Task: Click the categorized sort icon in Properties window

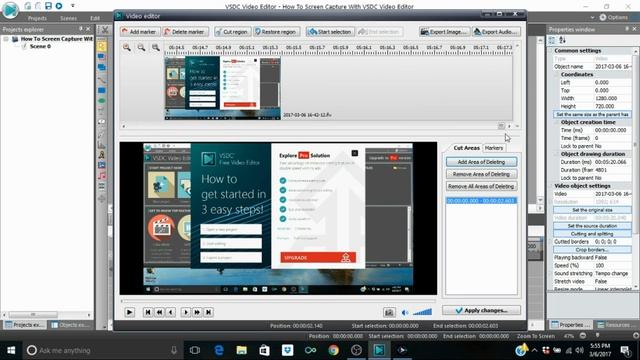Action: pyautogui.click(x=552, y=40)
